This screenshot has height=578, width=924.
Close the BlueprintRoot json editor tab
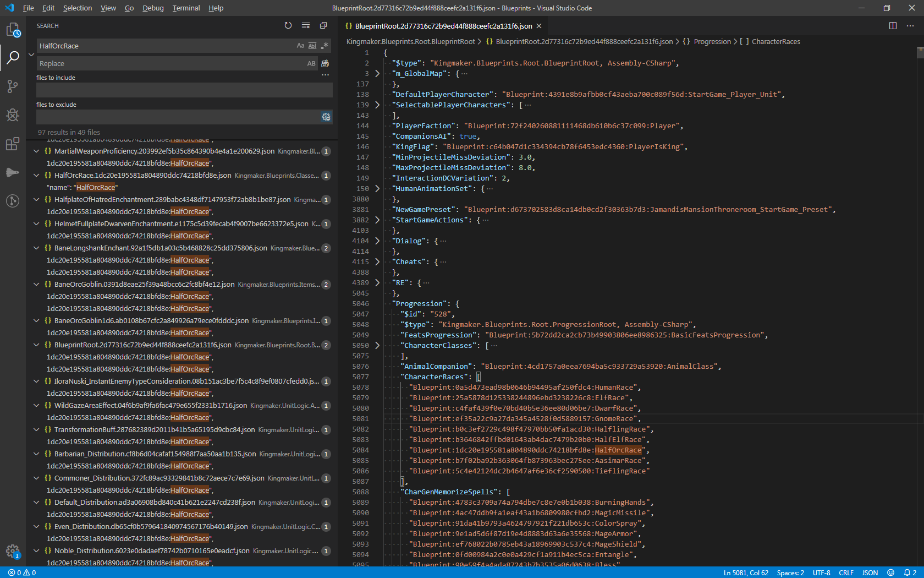tap(539, 26)
